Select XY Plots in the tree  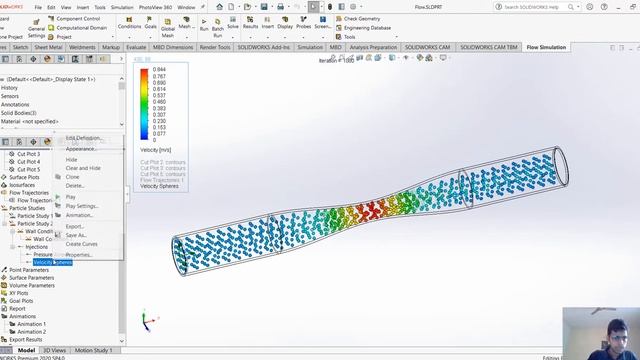pos(18,293)
